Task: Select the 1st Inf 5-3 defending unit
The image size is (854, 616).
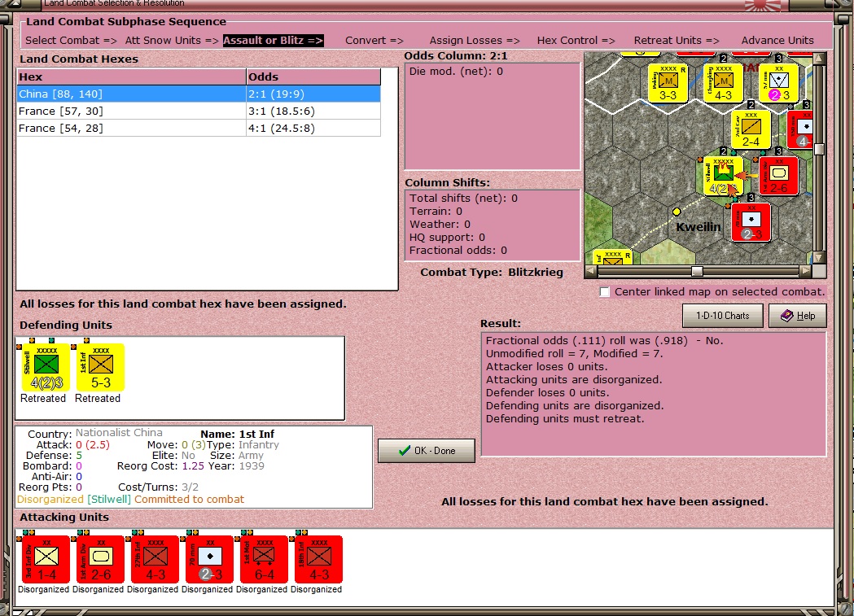Action: click(x=100, y=367)
